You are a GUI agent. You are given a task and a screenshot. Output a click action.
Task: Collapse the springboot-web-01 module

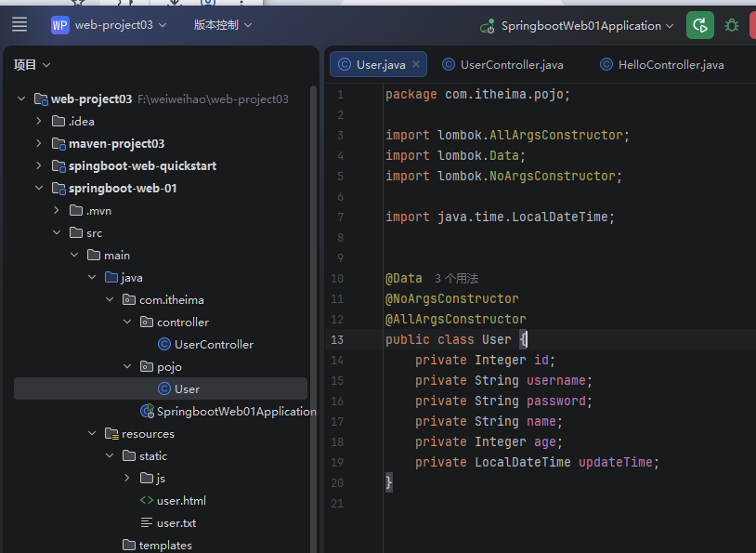(x=39, y=188)
